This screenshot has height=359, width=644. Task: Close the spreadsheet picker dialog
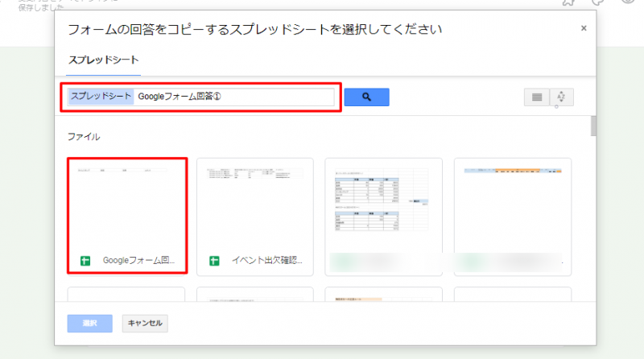(584, 28)
